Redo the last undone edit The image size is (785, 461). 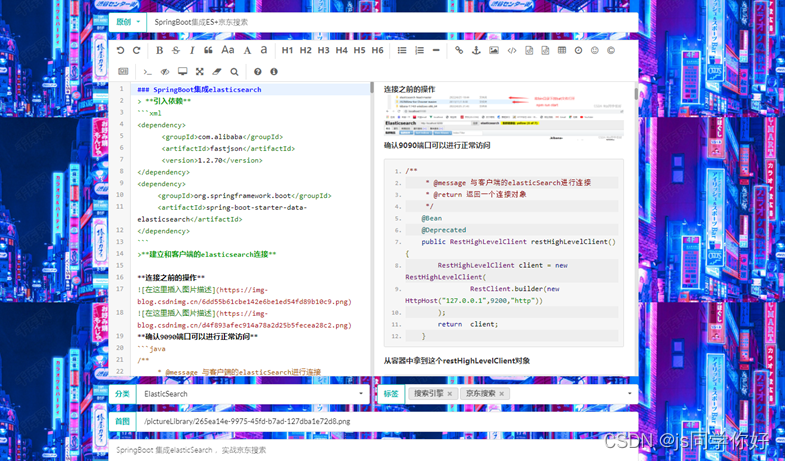136,50
